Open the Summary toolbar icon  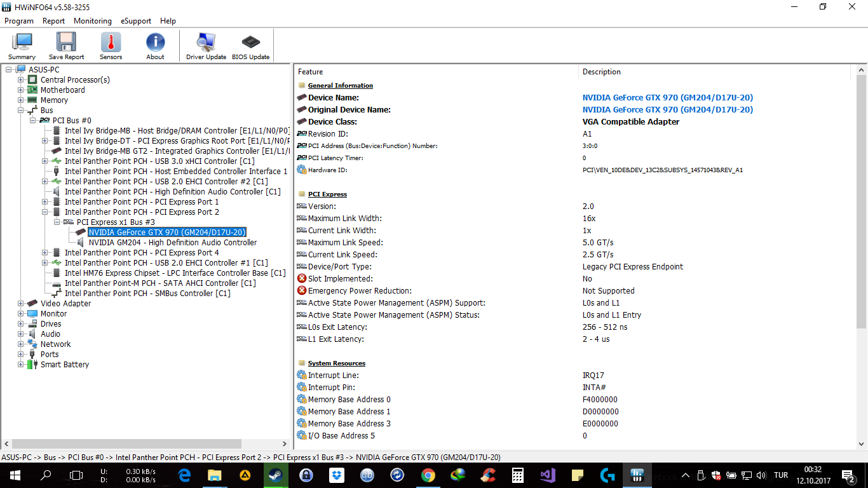22,46
